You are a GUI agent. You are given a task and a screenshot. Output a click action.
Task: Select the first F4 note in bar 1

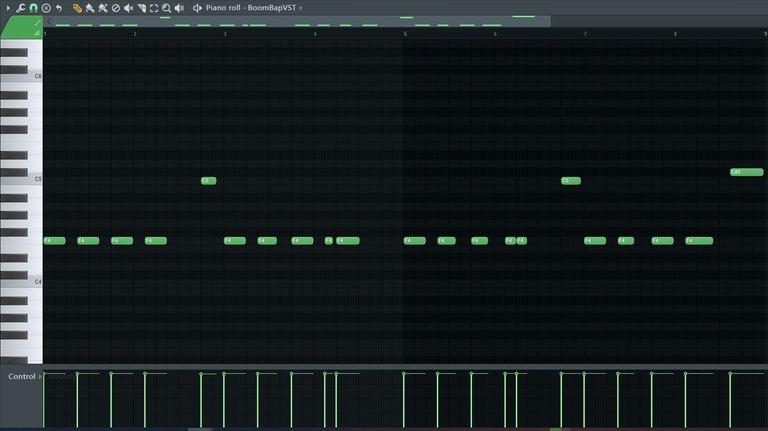click(x=54, y=240)
